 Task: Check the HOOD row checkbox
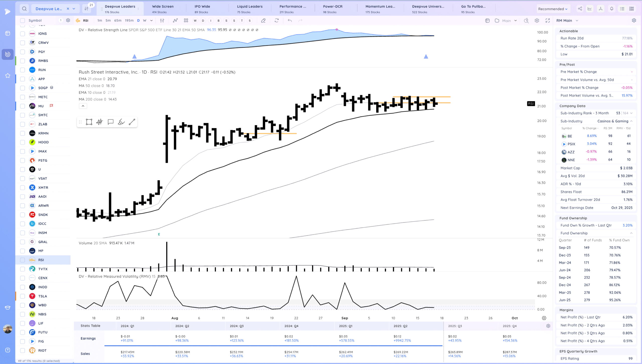pos(23,142)
